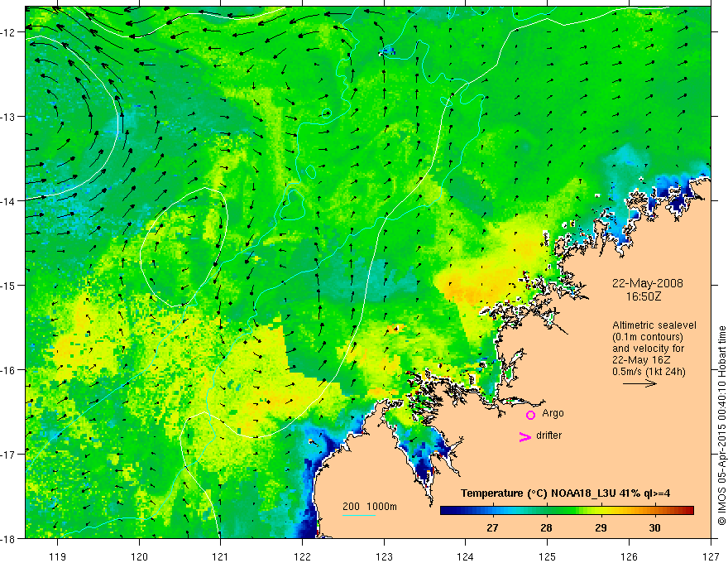The width and height of the screenshot is (728, 563).
Task: Click the "200 1000m" depth contour label
Action: 370,507
